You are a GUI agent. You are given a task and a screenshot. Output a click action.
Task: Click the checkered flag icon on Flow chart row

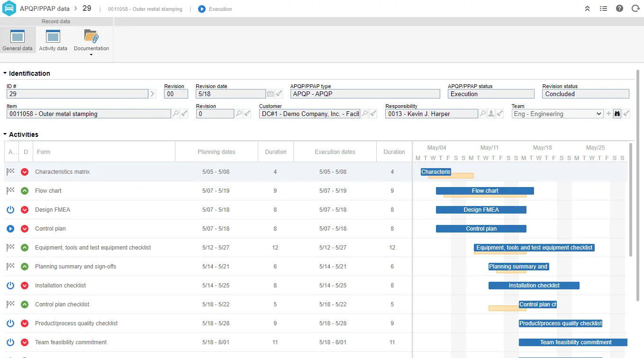pos(10,190)
